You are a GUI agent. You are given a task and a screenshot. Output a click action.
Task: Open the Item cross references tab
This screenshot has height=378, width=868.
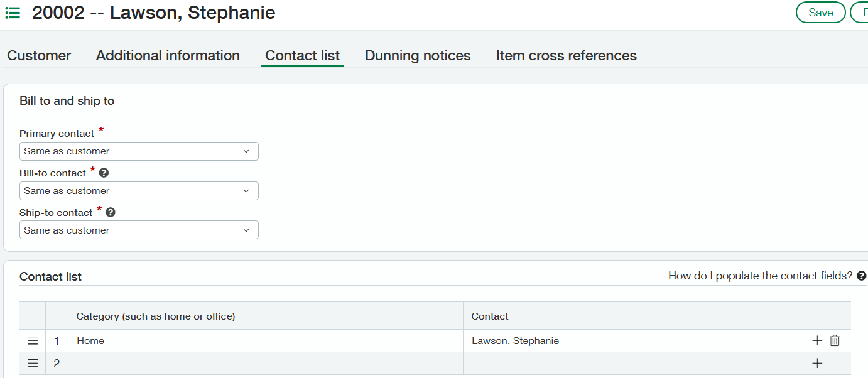(566, 55)
